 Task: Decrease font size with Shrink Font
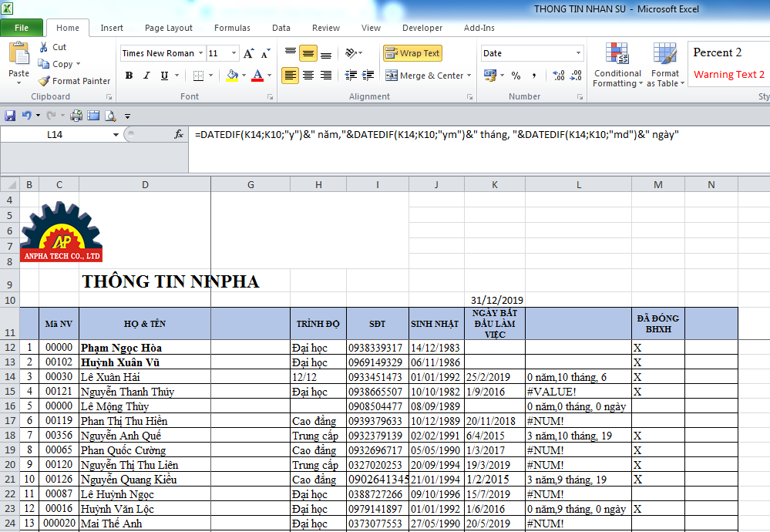265,53
